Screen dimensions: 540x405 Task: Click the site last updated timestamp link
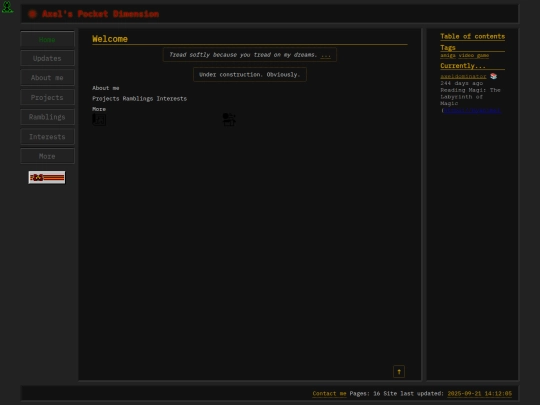[480, 393]
